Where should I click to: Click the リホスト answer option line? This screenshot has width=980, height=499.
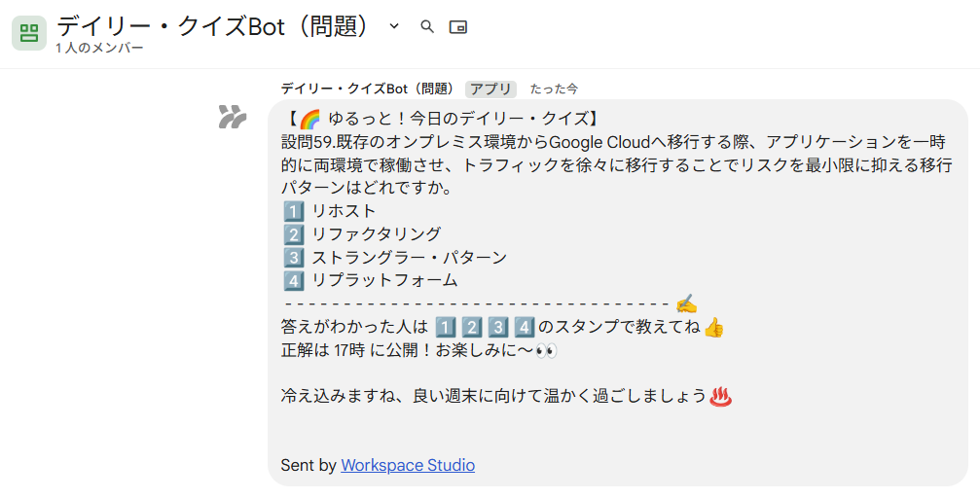click(x=343, y=210)
